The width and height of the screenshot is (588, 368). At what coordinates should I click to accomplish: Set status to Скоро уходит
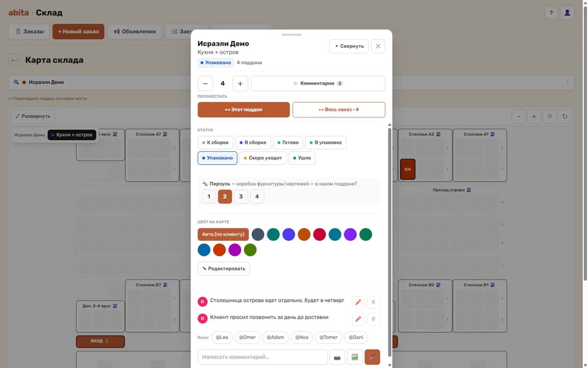coord(263,158)
